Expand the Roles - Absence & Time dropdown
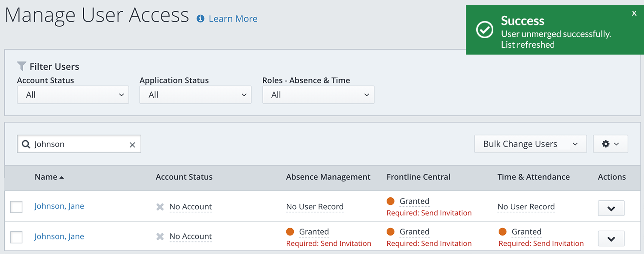The image size is (644, 254). tap(318, 95)
